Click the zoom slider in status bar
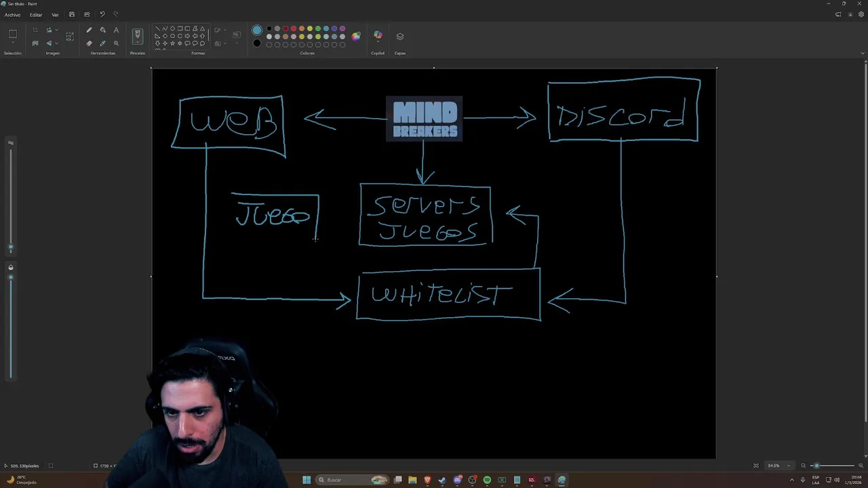 pyautogui.click(x=833, y=466)
